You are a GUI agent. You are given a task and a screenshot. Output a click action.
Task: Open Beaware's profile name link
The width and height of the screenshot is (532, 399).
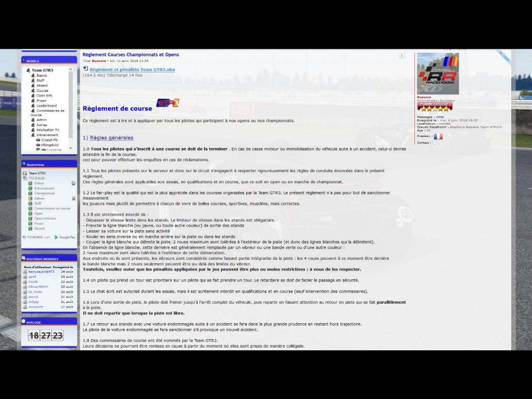(x=424, y=97)
